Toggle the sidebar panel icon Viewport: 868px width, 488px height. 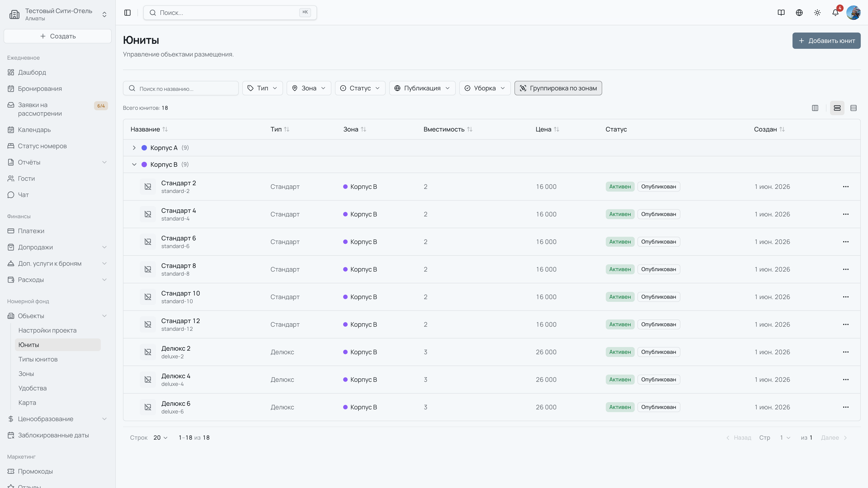127,13
